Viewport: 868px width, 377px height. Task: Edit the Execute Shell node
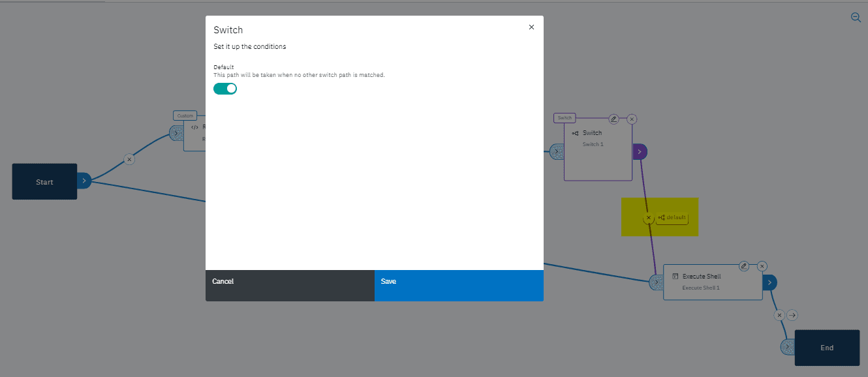744,265
